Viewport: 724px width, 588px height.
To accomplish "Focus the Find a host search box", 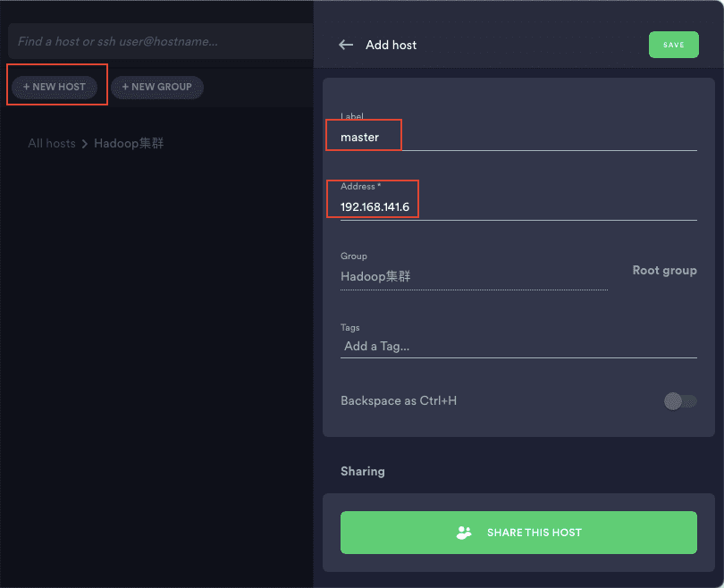I will (x=161, y=41).
